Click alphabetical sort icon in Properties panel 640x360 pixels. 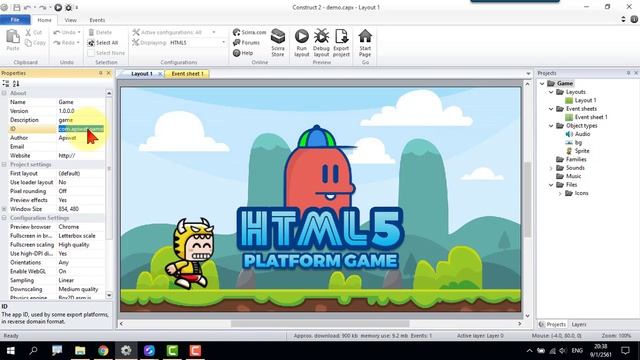[x=16, y=83]
